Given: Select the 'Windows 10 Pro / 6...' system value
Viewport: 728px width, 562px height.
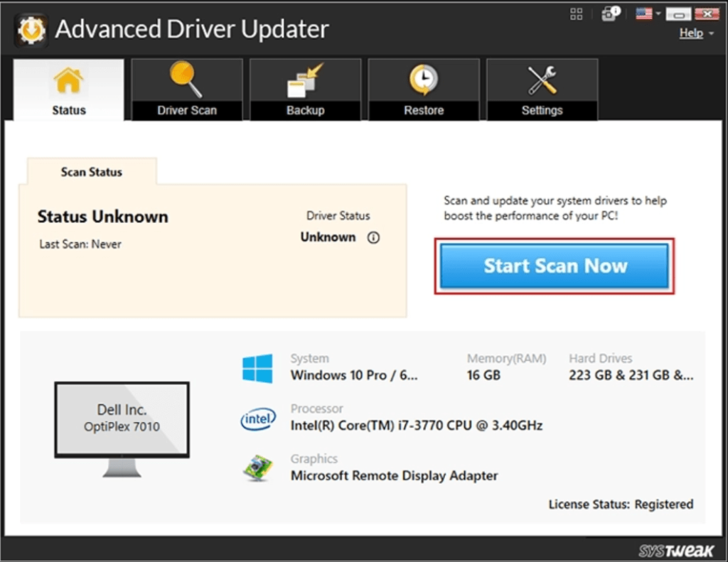Looking at the screenshot, I should pyautogui.click(x=354, y=375).
